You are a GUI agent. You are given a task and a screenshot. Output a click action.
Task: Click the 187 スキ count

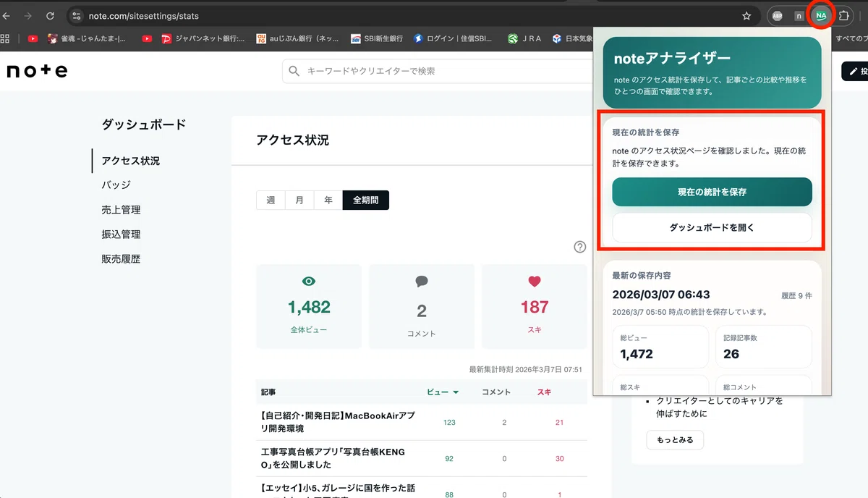(535, 307)
